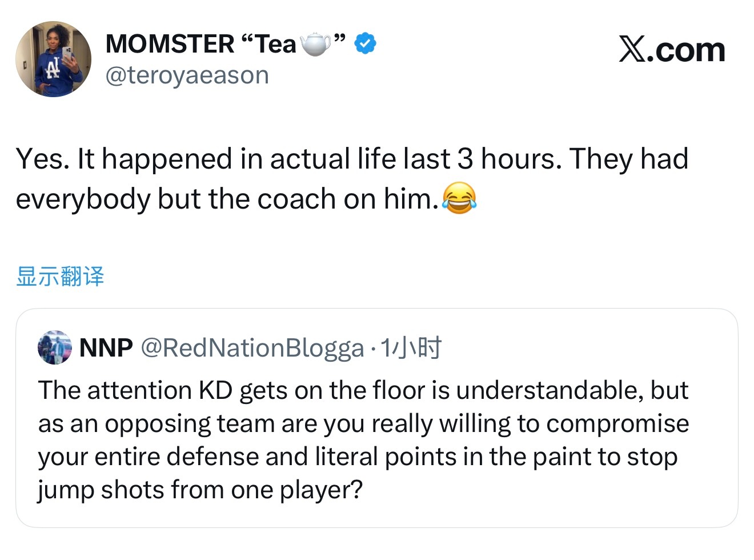Viewport: 754px width, 560px height.
Task: Open the @teroyaeason handle
Action: (x=187, y=75)
